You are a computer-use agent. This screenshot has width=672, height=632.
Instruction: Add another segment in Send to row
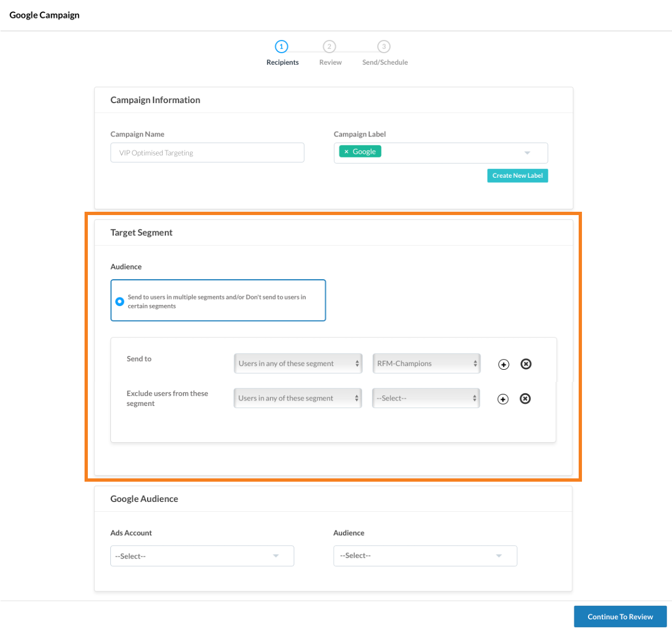coord(503,364)
